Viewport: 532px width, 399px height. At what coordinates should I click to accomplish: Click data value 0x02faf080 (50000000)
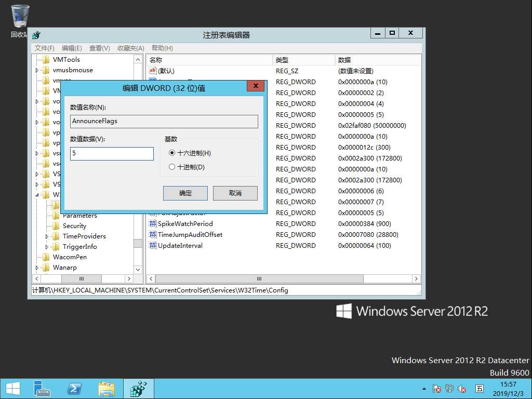372,126
